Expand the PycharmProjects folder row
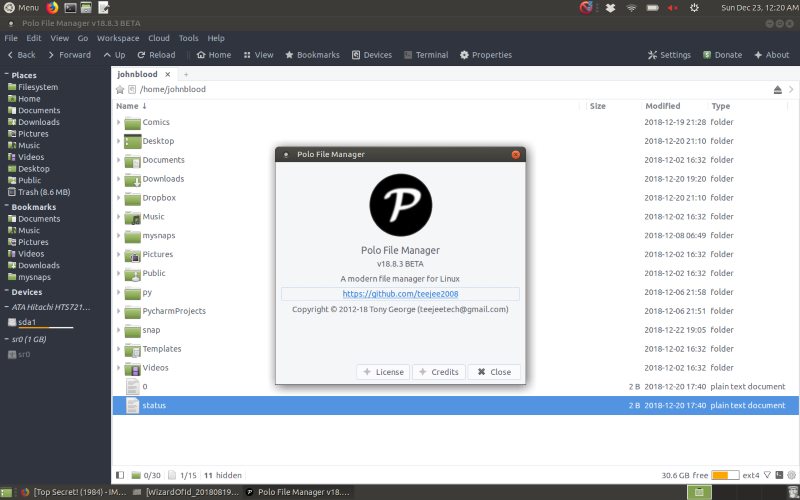 click(118, 311)
